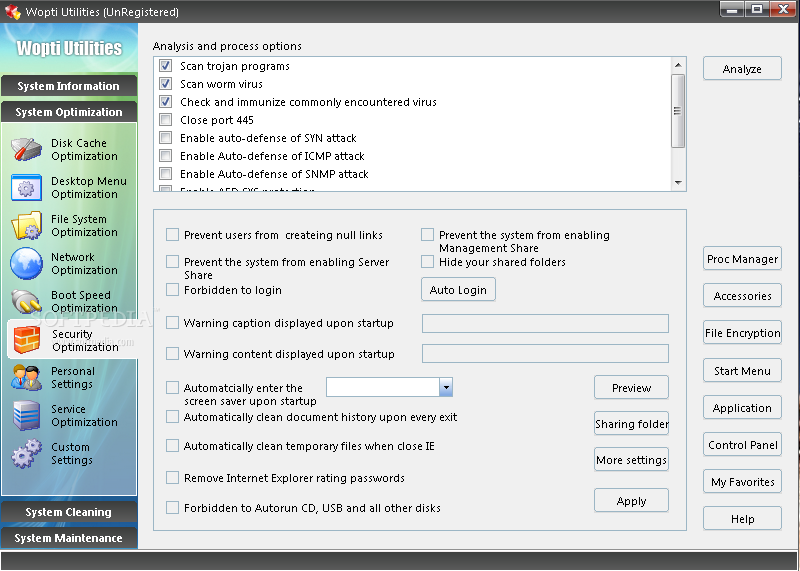Viewport: 800px width, 571px height.
Task: Enable Warning caption displayed upon startup
Action: [x=172, y=323]
